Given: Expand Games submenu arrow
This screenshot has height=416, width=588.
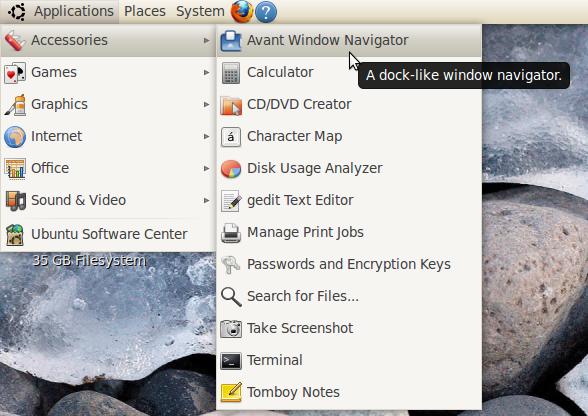Looking at the screenshot, I should (207, 72).
